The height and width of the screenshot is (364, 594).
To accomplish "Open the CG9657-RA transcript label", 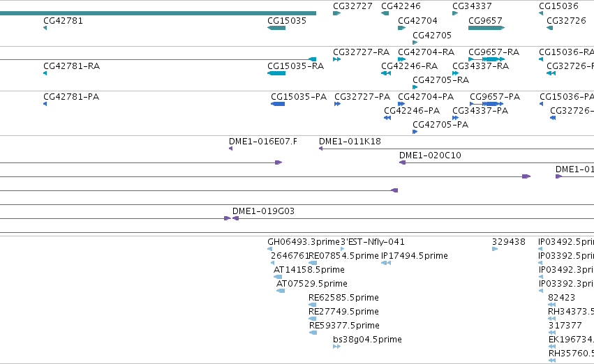I will (x=493, y=52).
